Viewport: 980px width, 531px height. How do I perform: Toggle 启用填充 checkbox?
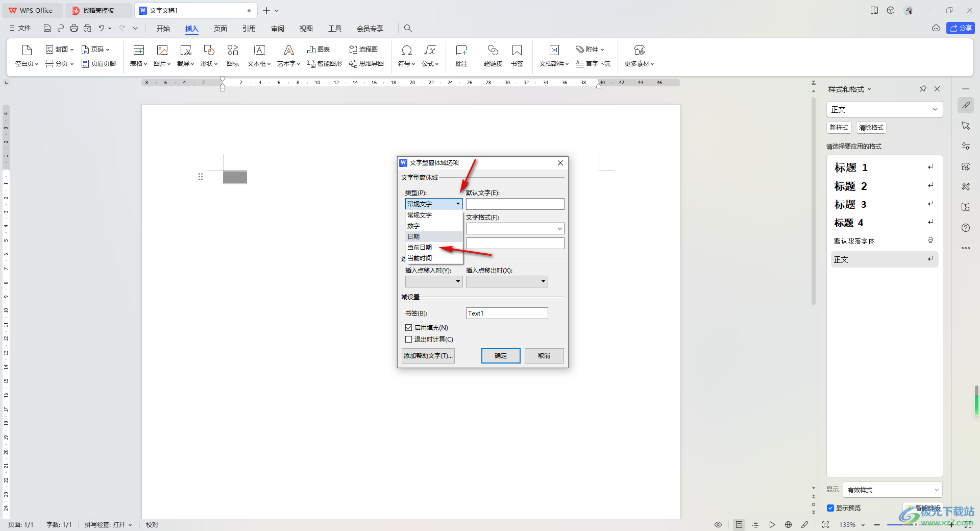408,328
